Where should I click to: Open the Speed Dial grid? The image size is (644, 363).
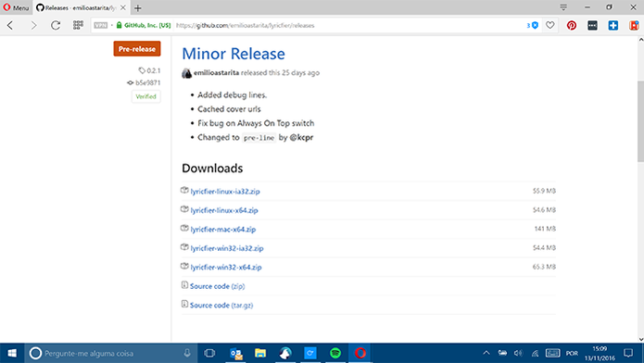78,25
